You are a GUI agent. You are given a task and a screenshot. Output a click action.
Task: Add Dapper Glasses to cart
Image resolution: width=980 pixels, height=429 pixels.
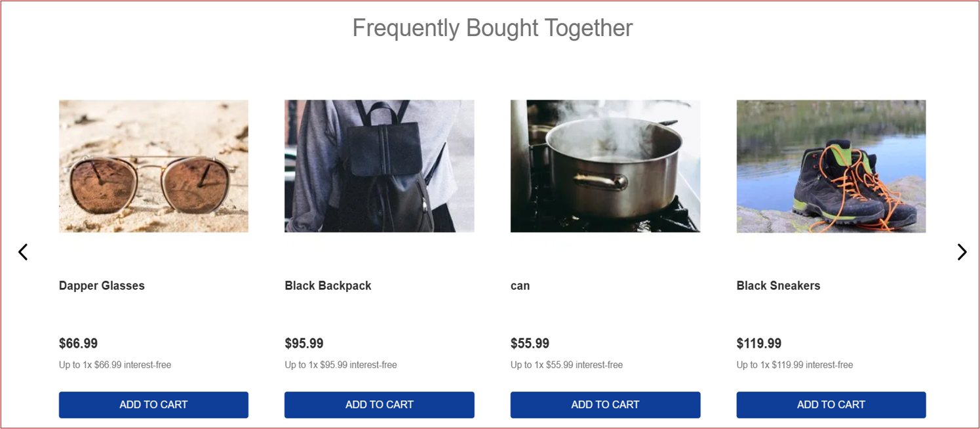[x=153, y=405]
